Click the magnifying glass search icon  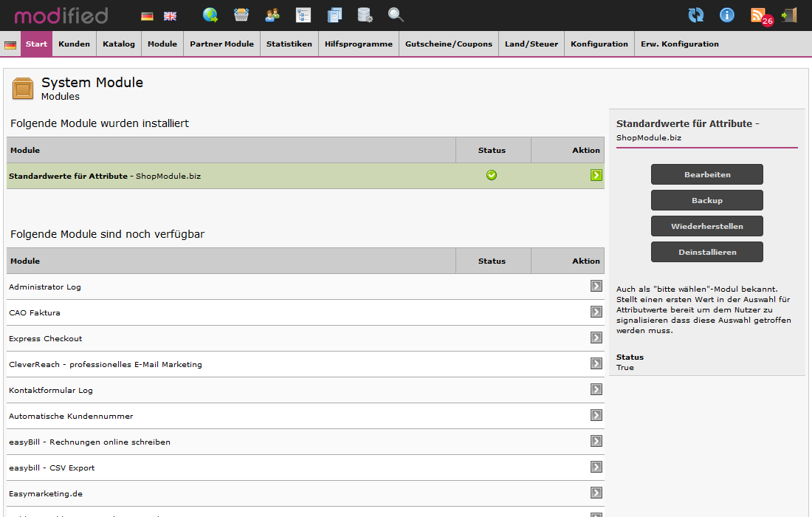[x=396, y=15]
